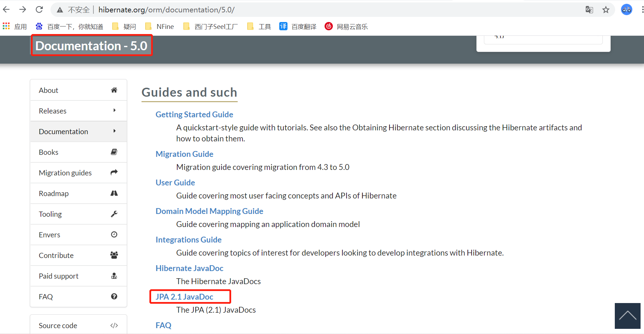Click the book icon beside Books
The height and width of the screenshot is (334, 644).
(x=114, y=152)
